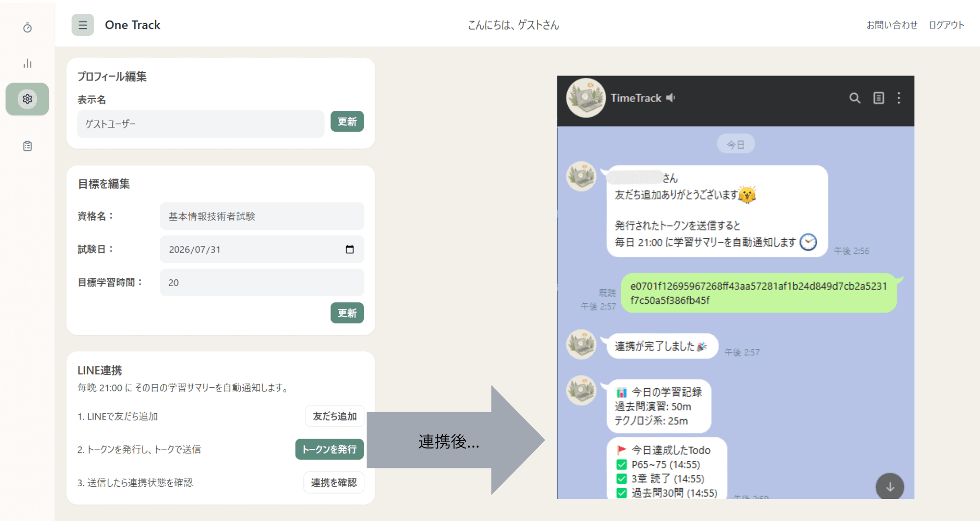Click the 友だち追加 button
This screenshot has height=521, width=980.
click(334, 416)
